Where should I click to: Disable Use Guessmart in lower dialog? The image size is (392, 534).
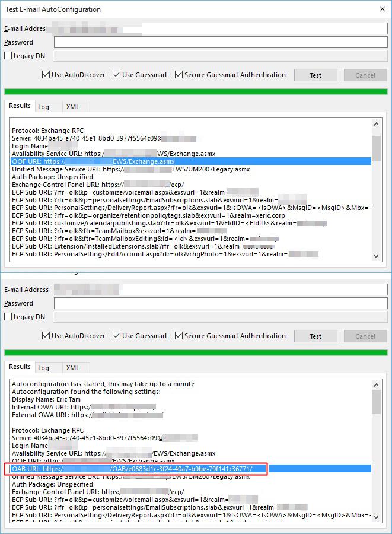(117, 336)
